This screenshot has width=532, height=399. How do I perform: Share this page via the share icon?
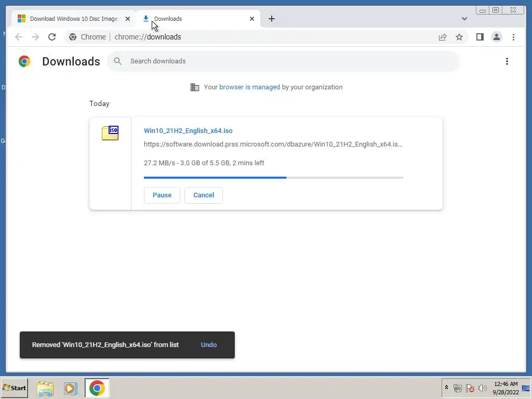tap(443, 37)
